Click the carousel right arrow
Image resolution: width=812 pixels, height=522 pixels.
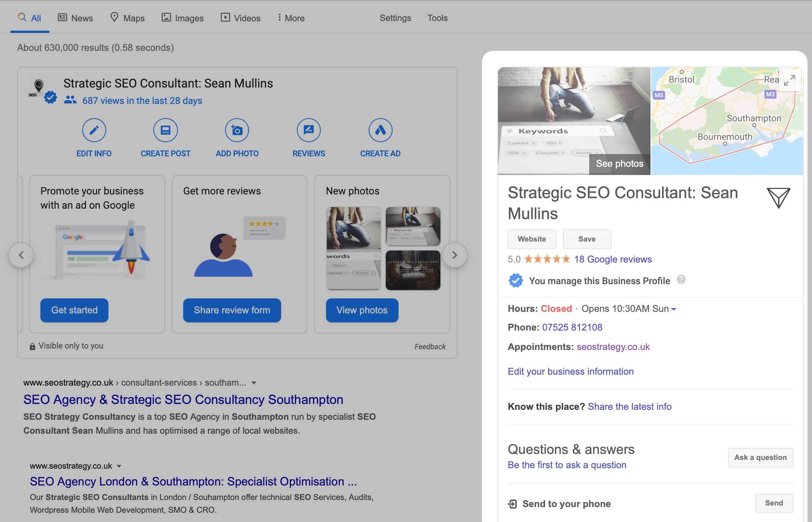pyautogui.click(x=455, y=255)
